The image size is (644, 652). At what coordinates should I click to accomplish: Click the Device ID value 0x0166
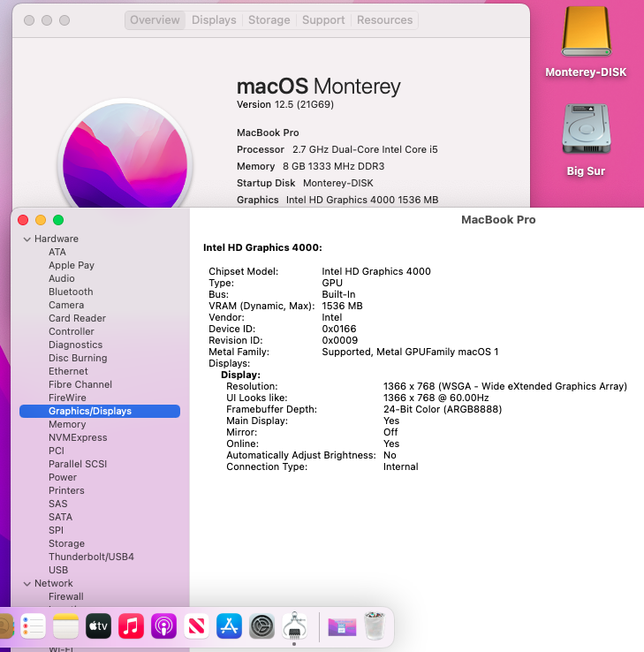(x=339, y=329)
